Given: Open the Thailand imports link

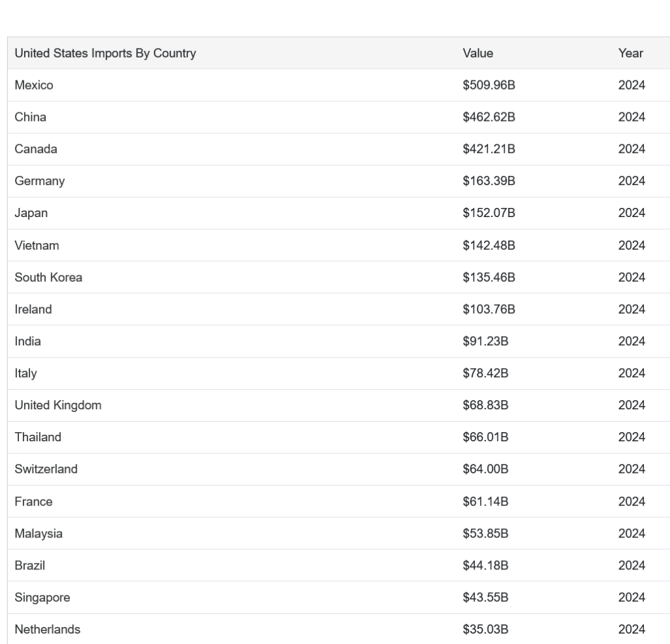Looking at the screenshot, I should 38,437.
